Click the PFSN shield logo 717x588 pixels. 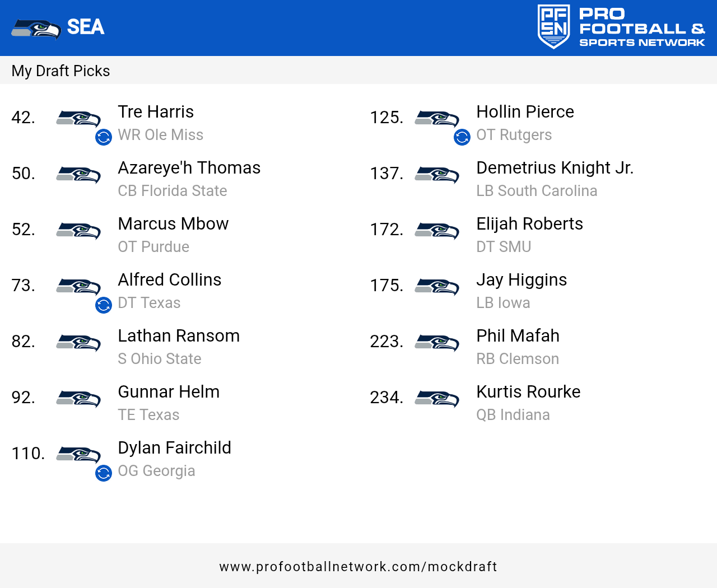click(x=553, y=27)
